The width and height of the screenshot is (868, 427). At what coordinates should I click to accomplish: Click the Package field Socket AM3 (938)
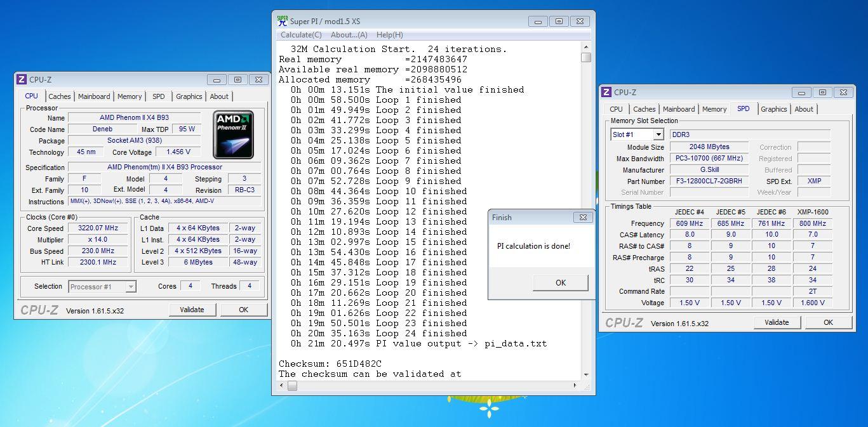(x=134, y=141)
